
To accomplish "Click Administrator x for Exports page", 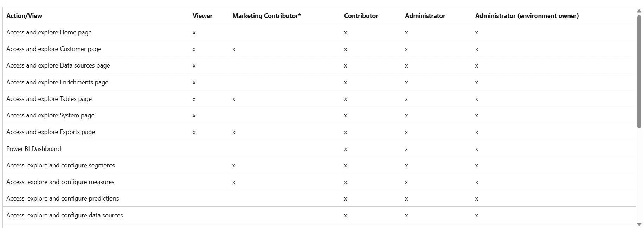I will tap(406, 132).
